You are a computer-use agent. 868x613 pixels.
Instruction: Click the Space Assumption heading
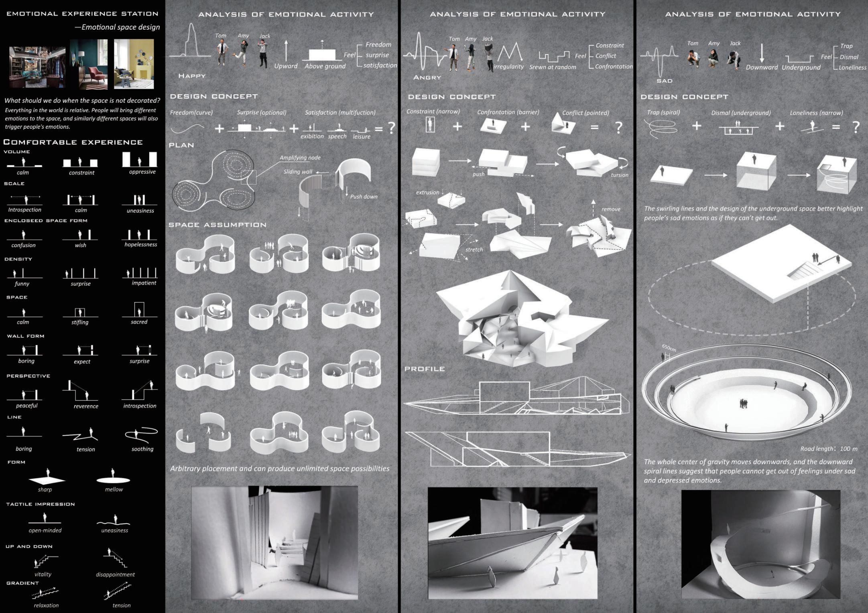[217, 225]
